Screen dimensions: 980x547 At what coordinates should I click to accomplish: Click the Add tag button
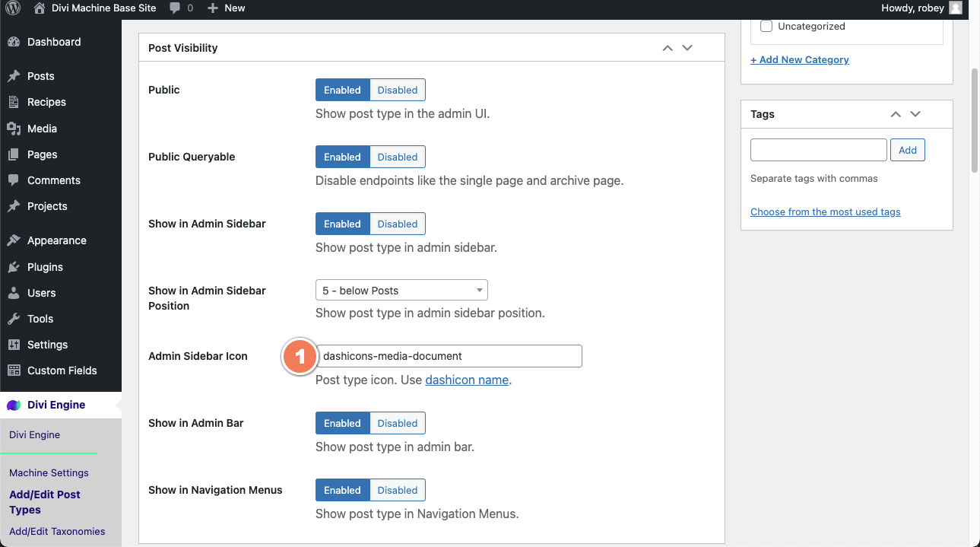[908, 150]
